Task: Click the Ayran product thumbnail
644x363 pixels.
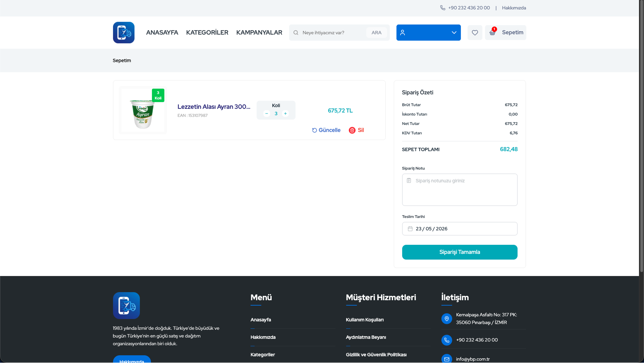Action: [143, 110]
